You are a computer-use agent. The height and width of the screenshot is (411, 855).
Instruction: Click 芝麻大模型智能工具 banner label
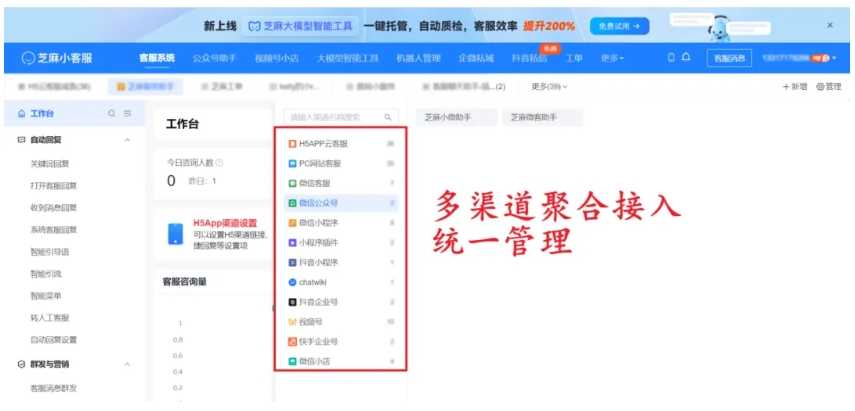[x=301, y=26]
